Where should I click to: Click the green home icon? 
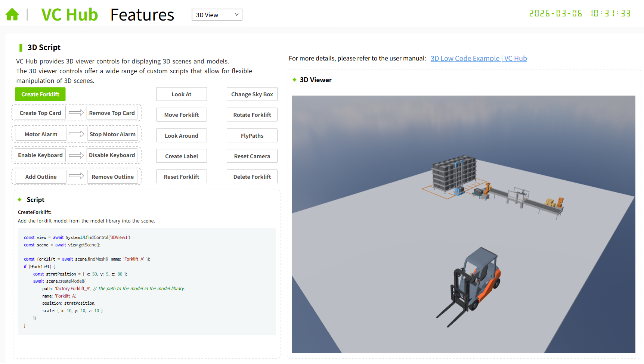coord(12,15)
